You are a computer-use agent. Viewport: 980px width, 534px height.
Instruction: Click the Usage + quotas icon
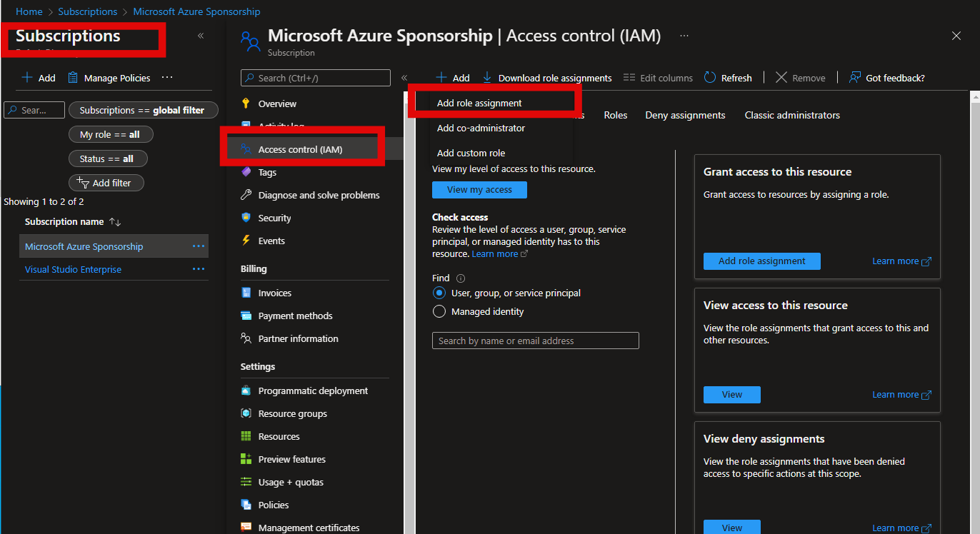click(246, 482)
